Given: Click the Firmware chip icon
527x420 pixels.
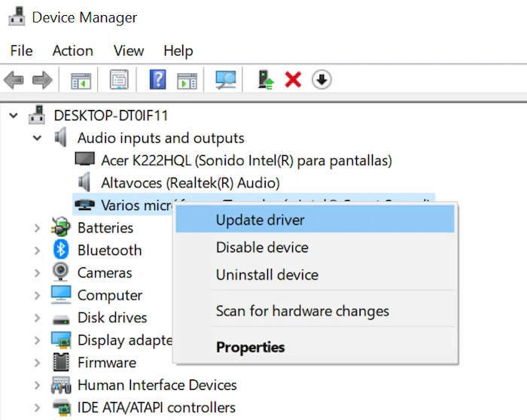Looking at the screenshot, I should coord(61,362).
